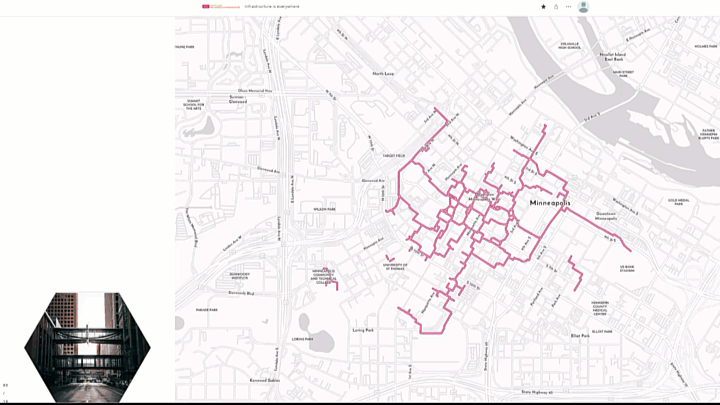
Task: Click the Elliot Park map label
Action: click(x=580, y=336)
